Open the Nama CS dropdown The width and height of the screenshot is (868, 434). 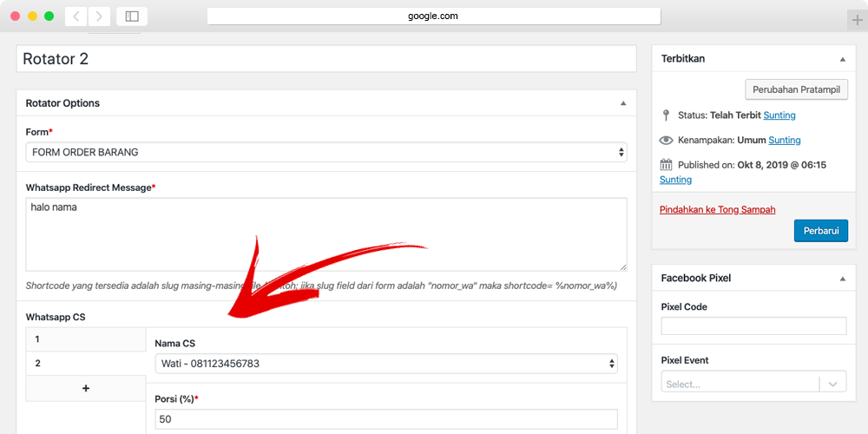coord(385,364)
